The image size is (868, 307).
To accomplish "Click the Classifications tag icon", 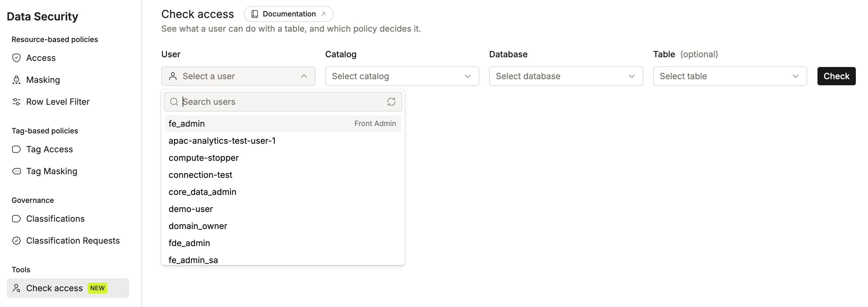I will click(x=16, y=219).
